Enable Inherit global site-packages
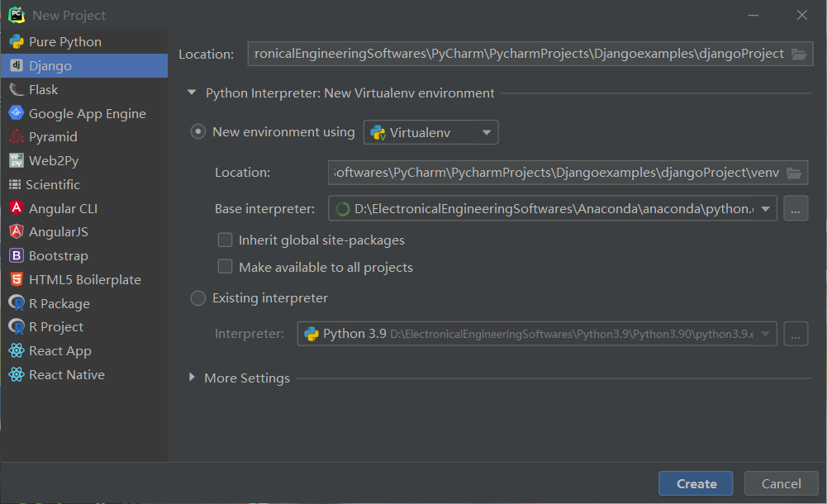Screen dimensions: 827x504 pos(226,240)
